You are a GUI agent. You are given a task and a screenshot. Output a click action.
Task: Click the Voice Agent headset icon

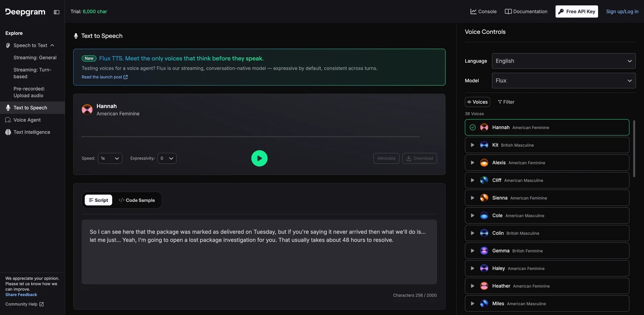[x=8, y=120]
